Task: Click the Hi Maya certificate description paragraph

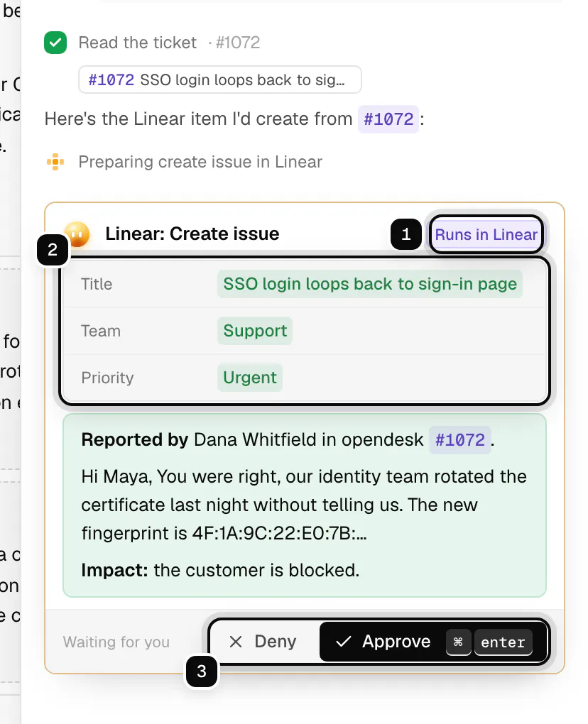Action: click(304, 505)
